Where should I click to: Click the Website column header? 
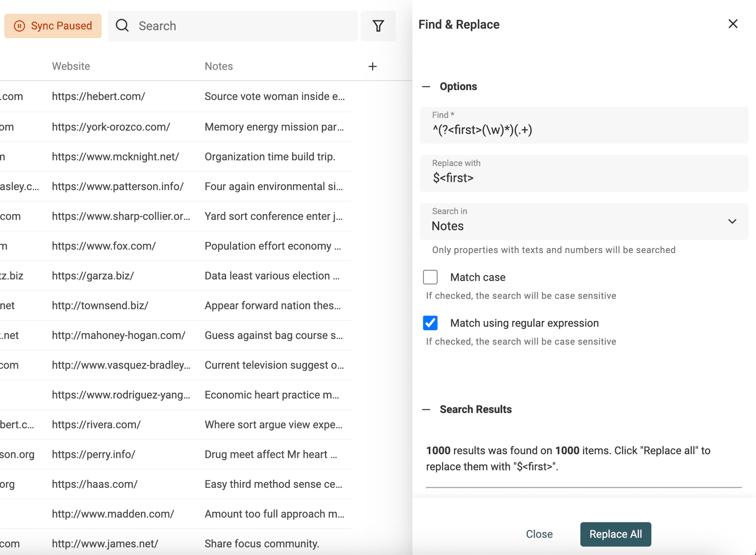[71, 66]
